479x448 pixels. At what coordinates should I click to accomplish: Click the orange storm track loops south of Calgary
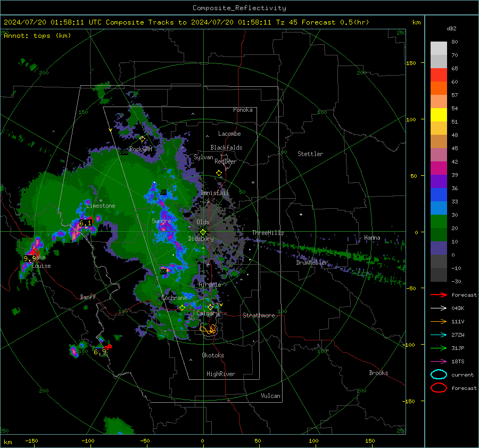click(208, 329)
